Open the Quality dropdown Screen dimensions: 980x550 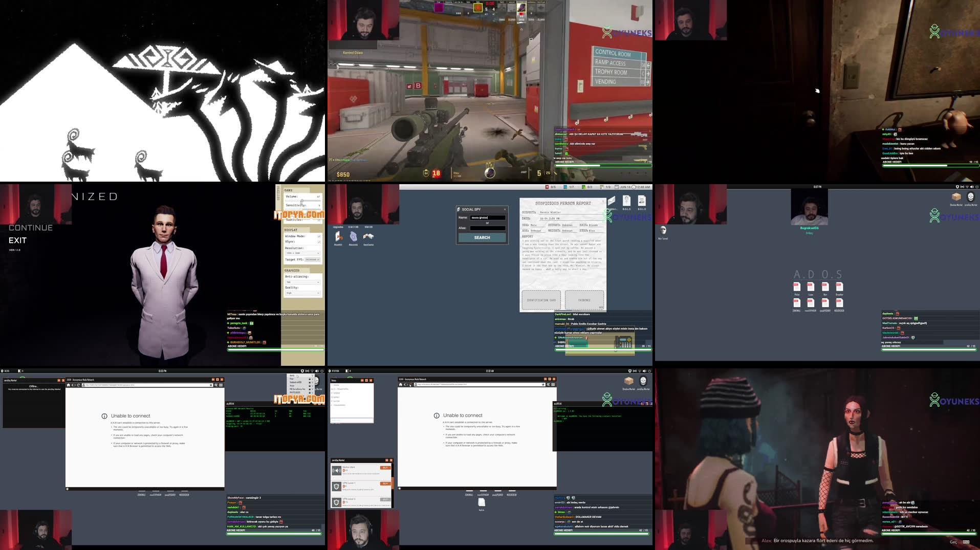pos(302,293)
